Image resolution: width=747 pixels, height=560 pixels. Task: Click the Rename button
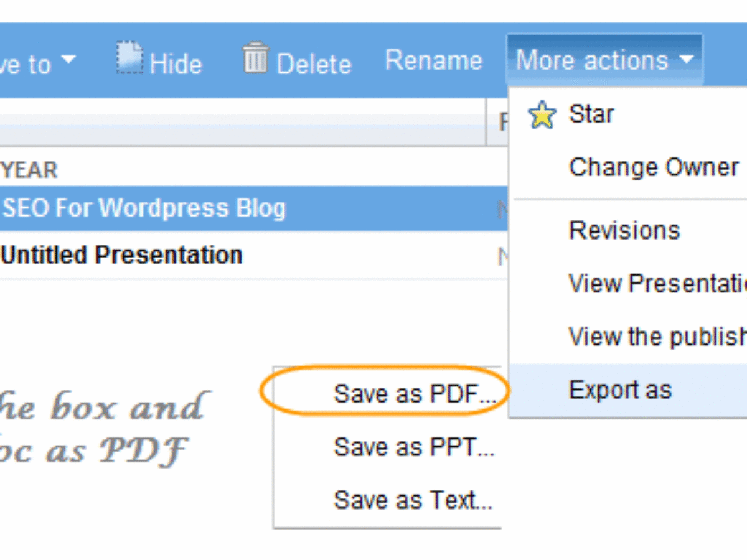point(434,60)
